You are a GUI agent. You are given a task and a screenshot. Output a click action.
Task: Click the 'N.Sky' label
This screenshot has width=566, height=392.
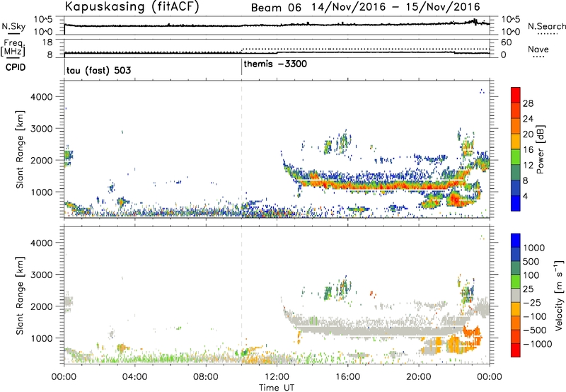[x=13, y=26]
